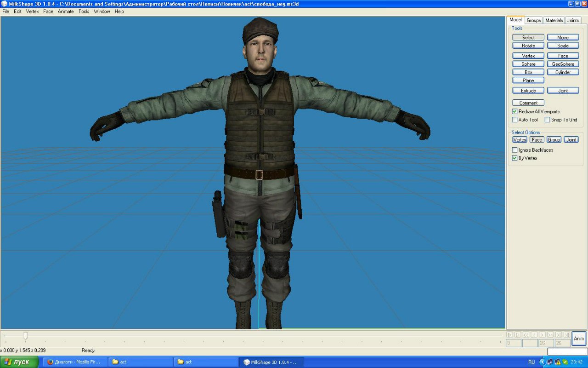Jump to last frame playback button

tap(567, 334)
